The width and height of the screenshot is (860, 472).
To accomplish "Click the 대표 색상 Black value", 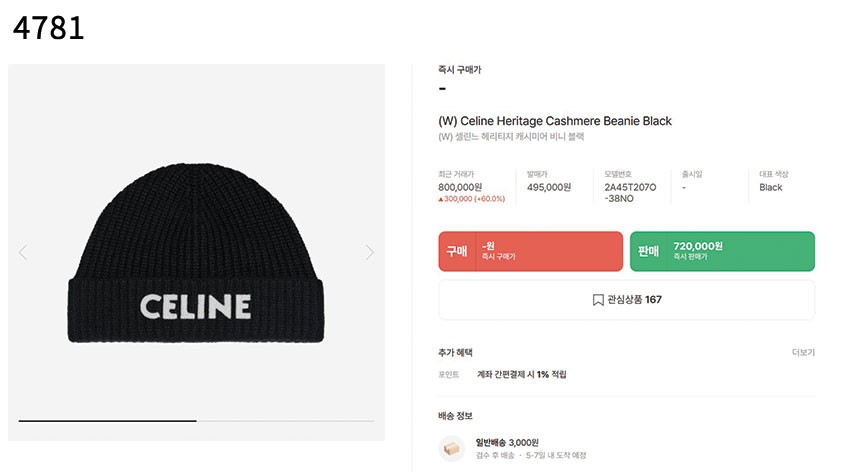I will coord(771,187).
